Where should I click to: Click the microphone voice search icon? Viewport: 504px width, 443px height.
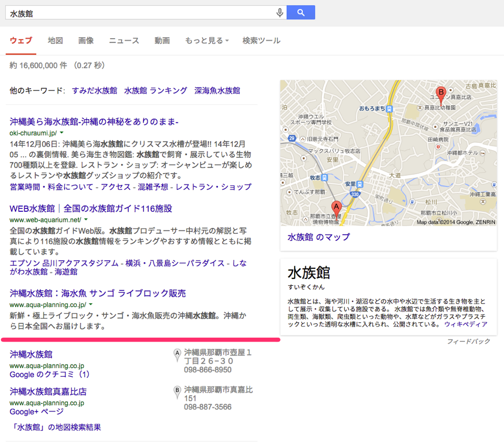(279, 13)
